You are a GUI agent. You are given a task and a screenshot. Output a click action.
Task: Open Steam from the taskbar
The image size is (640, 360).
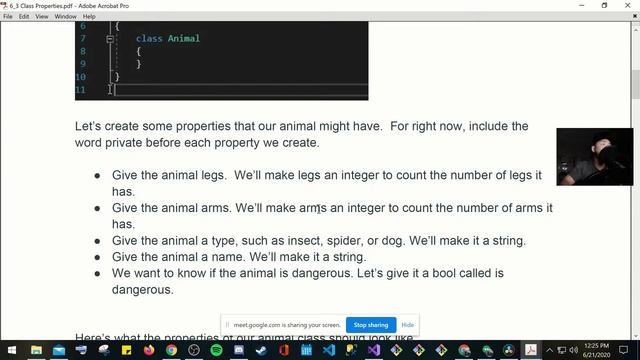pos(261,350)
